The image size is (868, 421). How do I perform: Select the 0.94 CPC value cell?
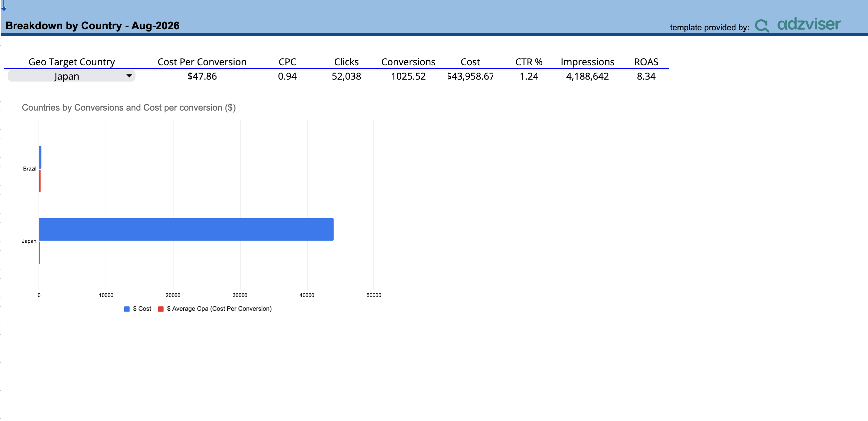[287, 76]
